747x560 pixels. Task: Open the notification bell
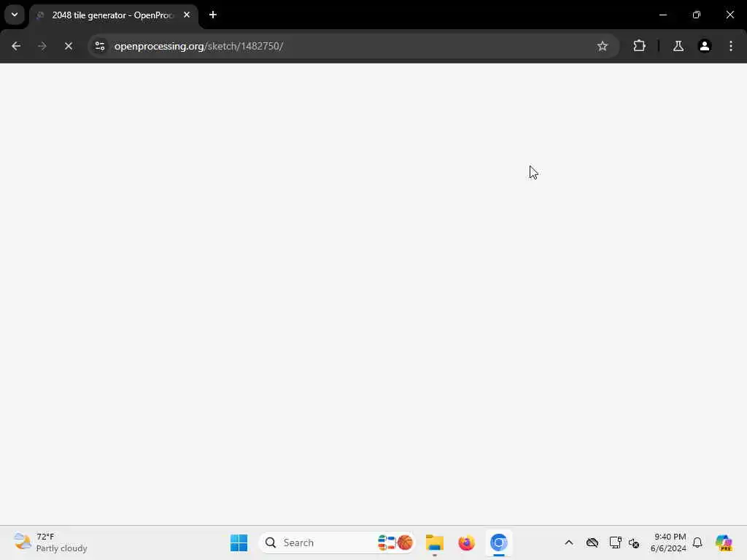pyautogui.click(x=697, y=542)
